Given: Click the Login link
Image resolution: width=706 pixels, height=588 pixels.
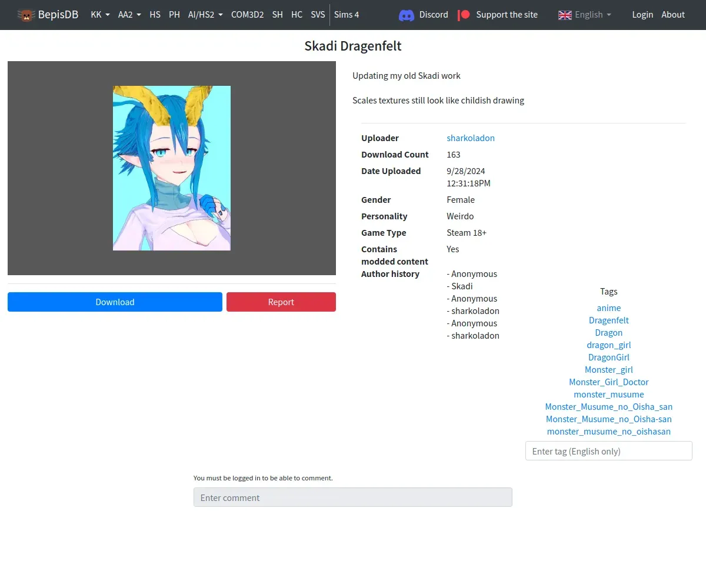Looking at the screenshot, I should pyautogui.click(x=642, y=15).
